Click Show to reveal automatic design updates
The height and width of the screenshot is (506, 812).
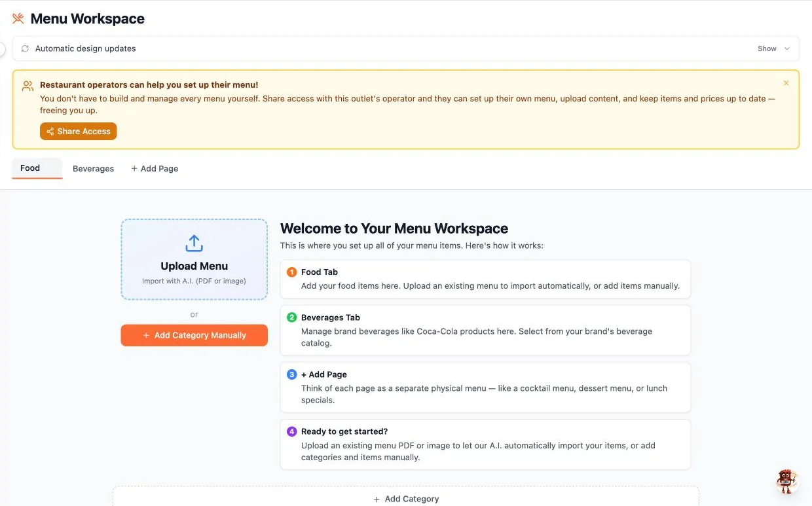click(x=767, y=48)
